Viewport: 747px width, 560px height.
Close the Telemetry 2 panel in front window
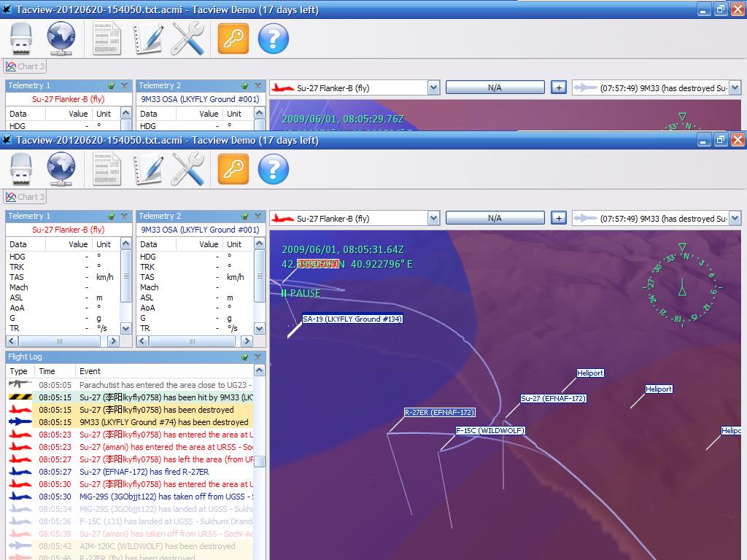(258, 216)
